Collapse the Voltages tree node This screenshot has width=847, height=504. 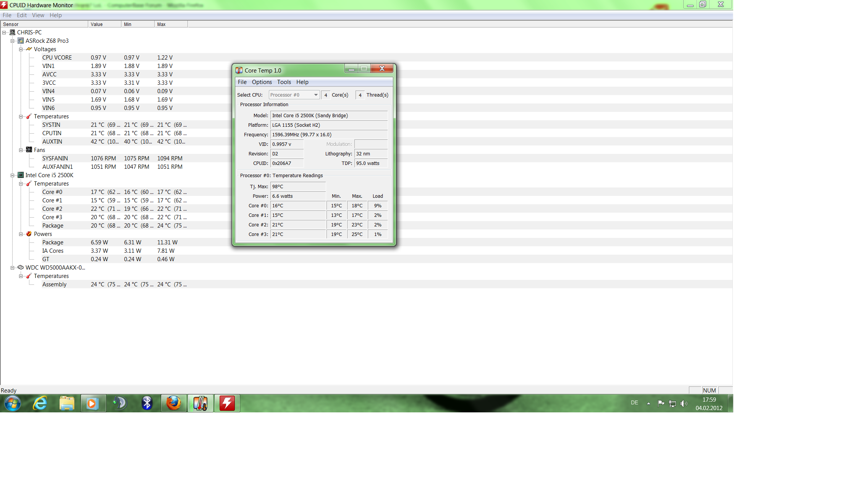(21, 49)
